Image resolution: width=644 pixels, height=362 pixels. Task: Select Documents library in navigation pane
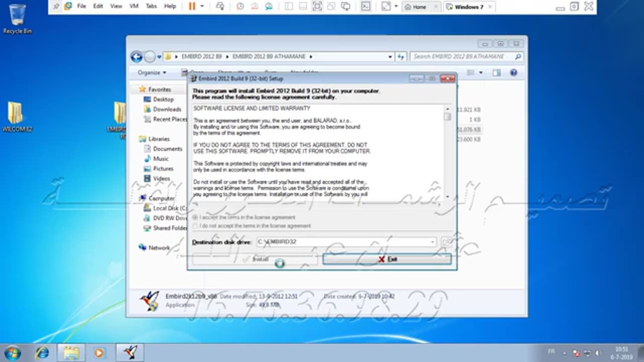click(167, 149)
